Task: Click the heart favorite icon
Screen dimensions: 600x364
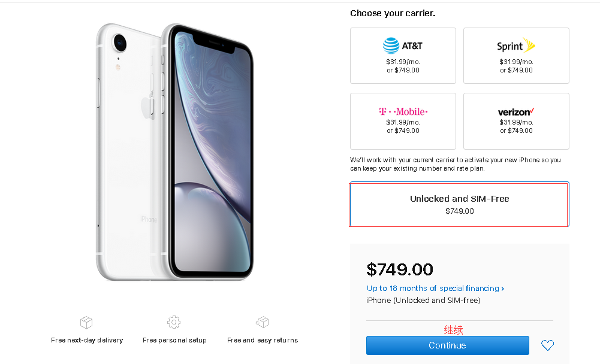Action: point(547,345)
